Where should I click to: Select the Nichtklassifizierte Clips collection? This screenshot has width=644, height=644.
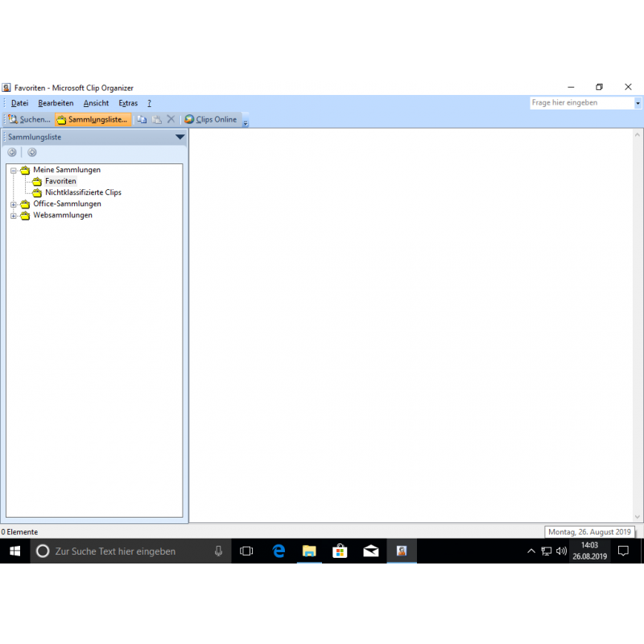pyautogui.click(x=83, y=192)
